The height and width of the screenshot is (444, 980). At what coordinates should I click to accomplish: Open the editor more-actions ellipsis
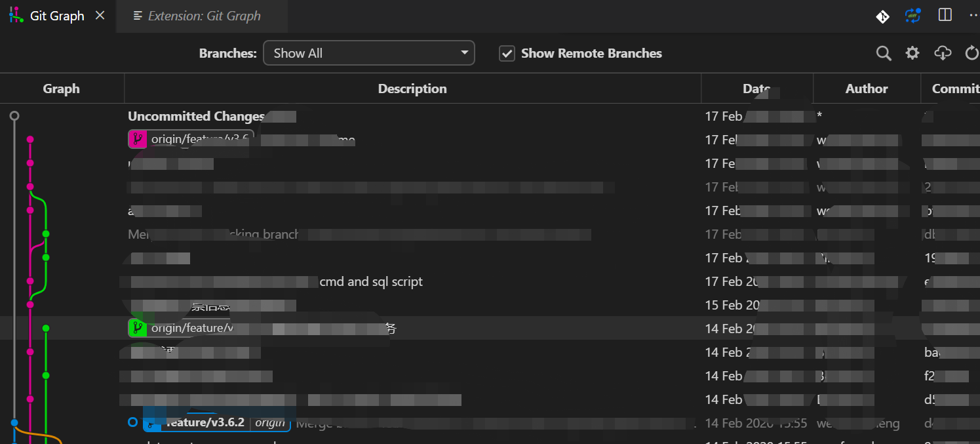pos(973,16)
